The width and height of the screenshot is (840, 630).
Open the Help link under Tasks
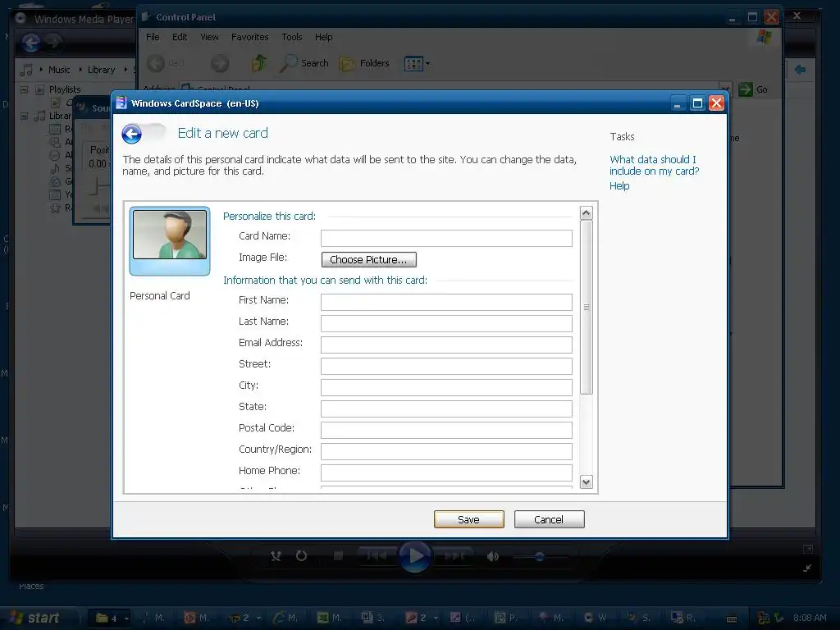(x=619, y=186)
